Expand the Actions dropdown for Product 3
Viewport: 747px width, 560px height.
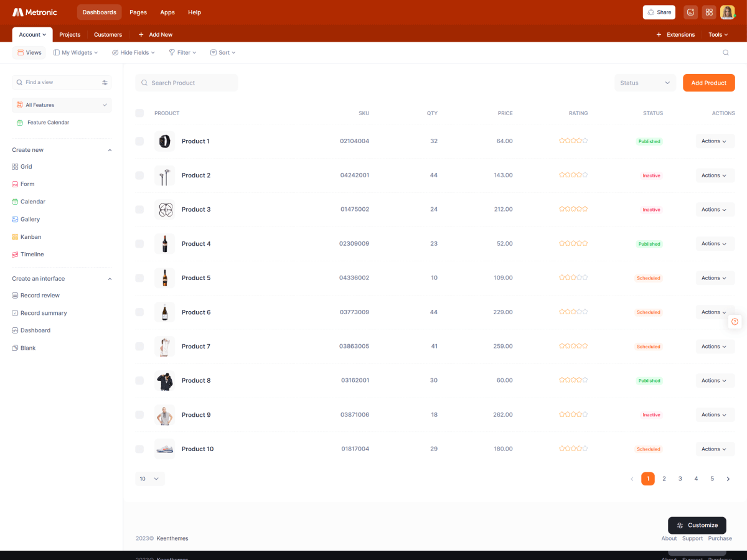pyautogui.click(x=715, y=210)
